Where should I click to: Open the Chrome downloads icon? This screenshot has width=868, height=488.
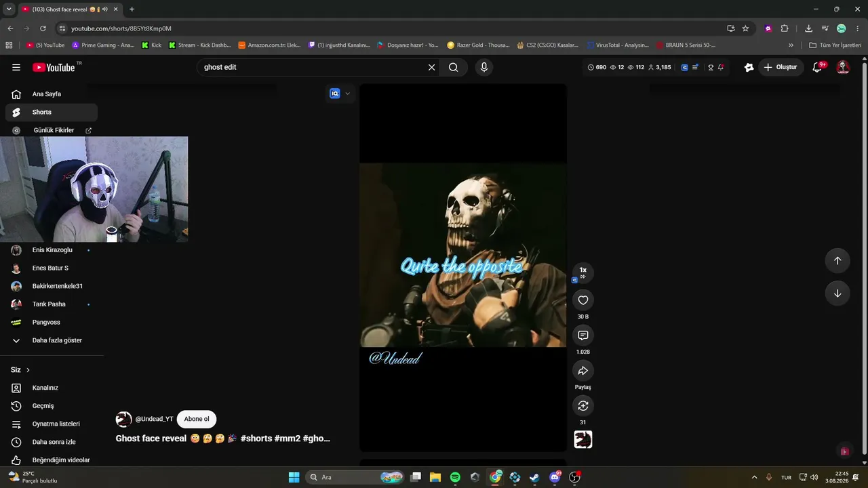pos(808,28)
